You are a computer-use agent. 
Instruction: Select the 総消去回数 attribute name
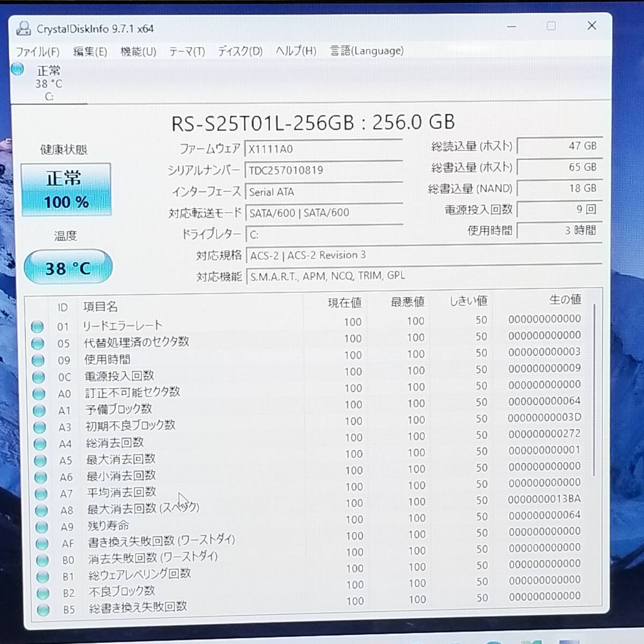click(x=115, y=442)
